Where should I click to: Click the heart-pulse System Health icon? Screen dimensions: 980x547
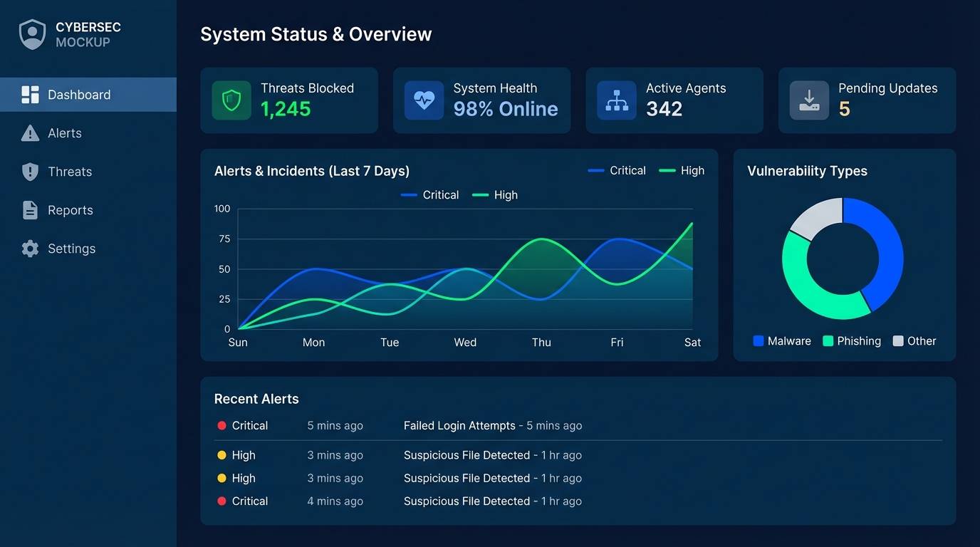423,100
